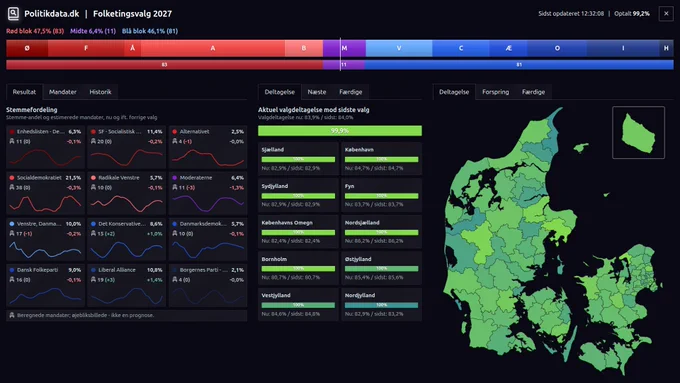Select the I party segment
This screenshot has width=680, height=383.
pyautogui.click(x=623, y=48)
